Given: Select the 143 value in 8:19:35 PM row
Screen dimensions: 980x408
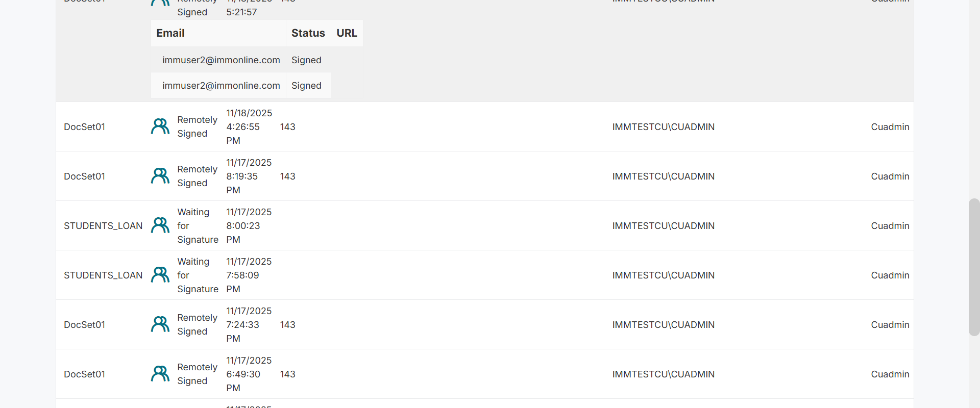Looking at the screenshot, I should [x=287, y=176].
